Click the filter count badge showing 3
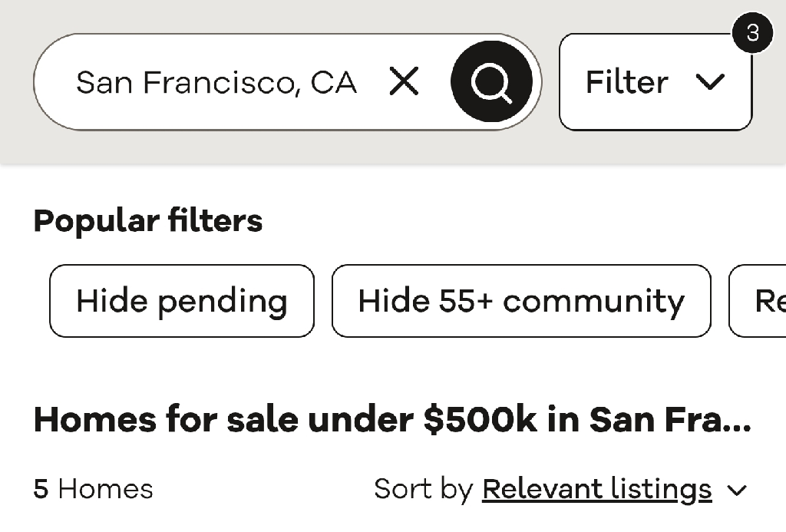 752,32
